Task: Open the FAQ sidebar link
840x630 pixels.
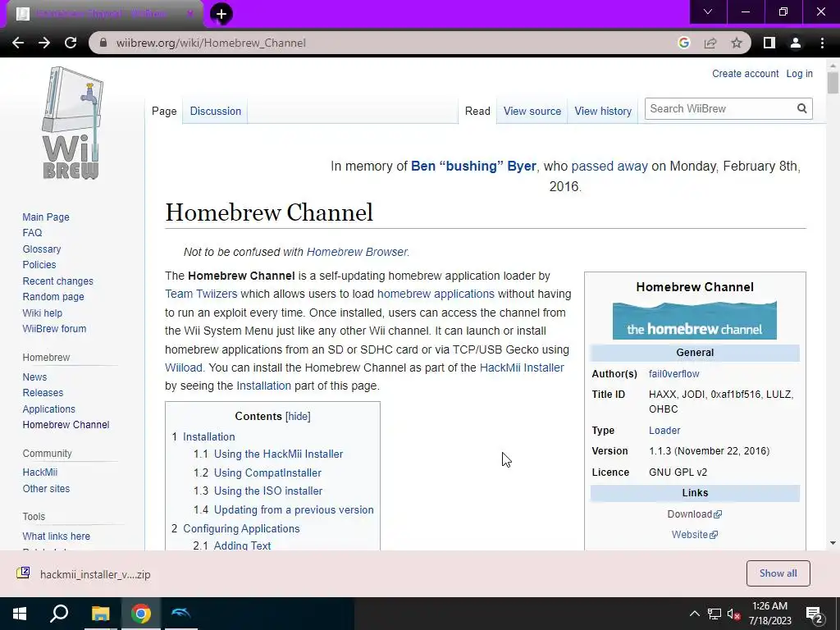Action: point(32,232)
